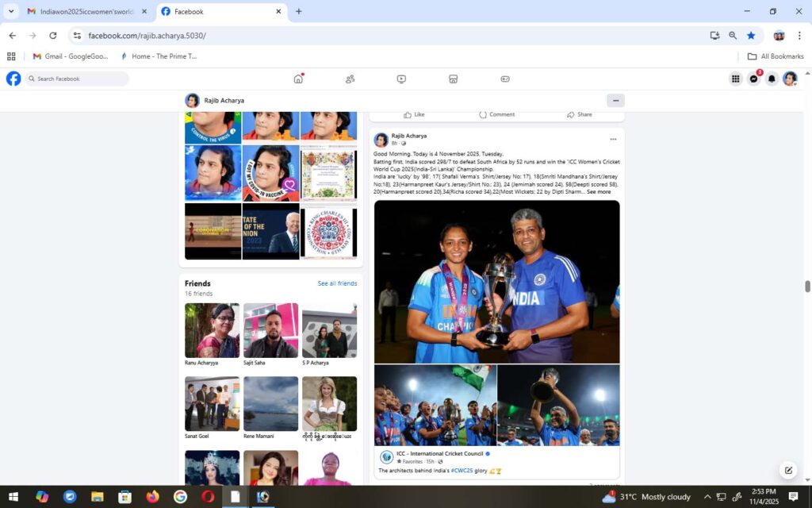Open Facebook Home feed icon
Viewport: 812px width, 508px height.
pyautogui.click(x=298, y=79)
